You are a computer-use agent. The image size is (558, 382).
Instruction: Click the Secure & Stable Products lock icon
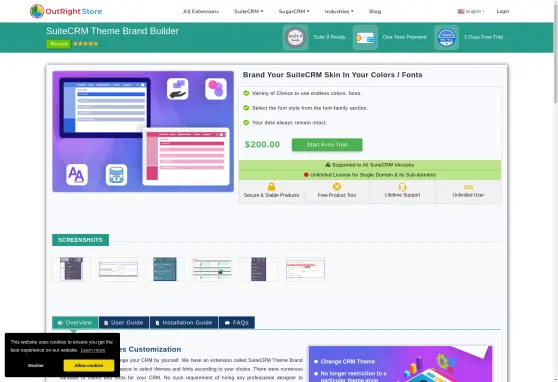click(x=271, y=187)
